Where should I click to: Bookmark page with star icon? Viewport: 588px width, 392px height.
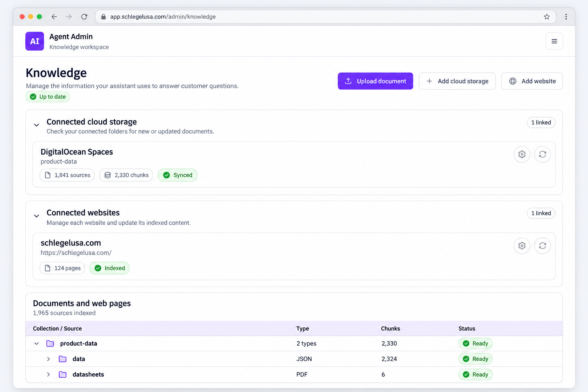[x=547, y=16]
